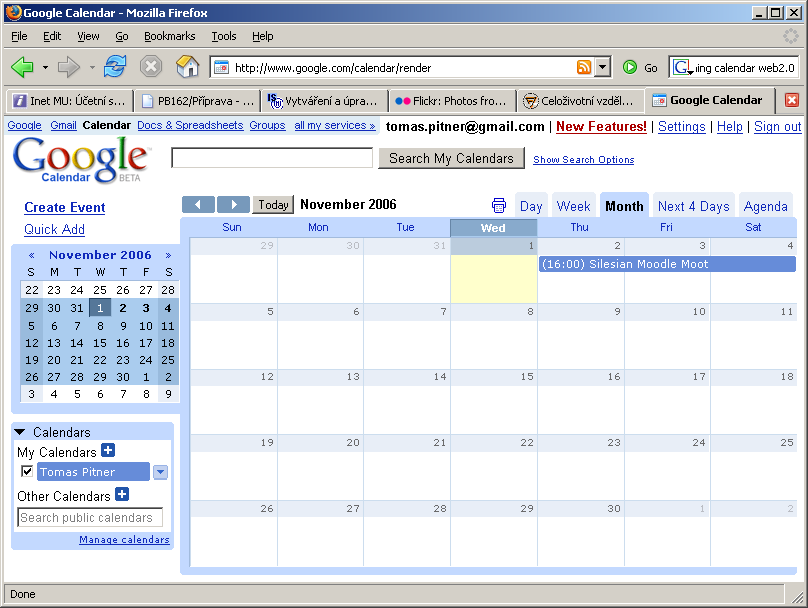
Task: Click the Quick Add link
Action: click(55, 229)
